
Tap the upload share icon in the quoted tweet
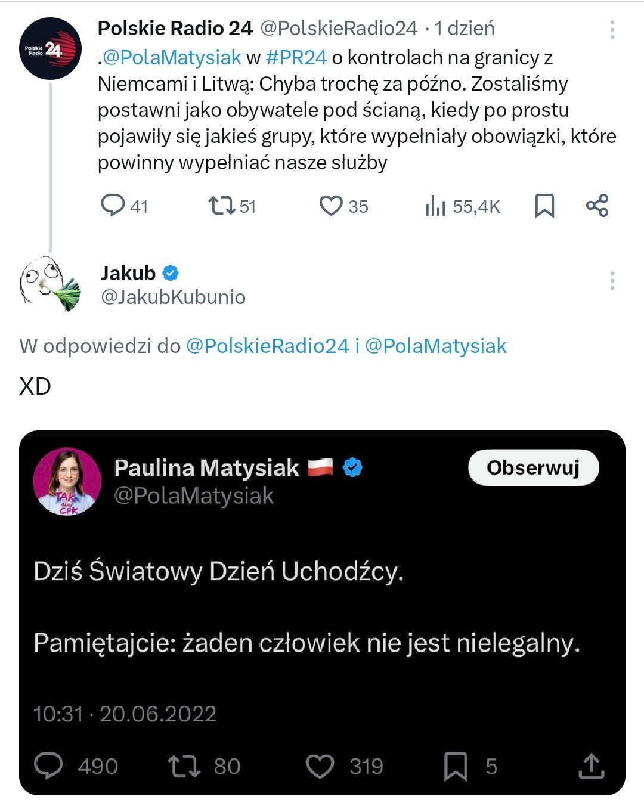click(592, 766)
